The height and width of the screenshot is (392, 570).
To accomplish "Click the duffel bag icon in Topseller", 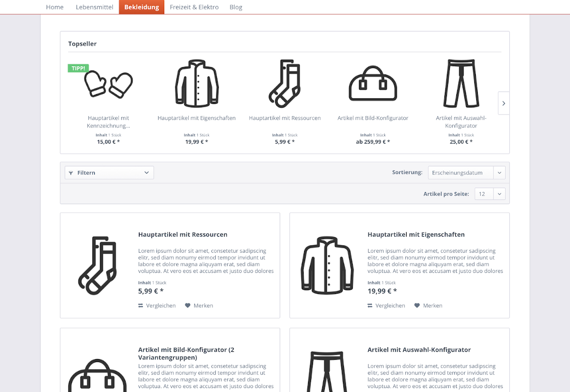I will 372,84.
